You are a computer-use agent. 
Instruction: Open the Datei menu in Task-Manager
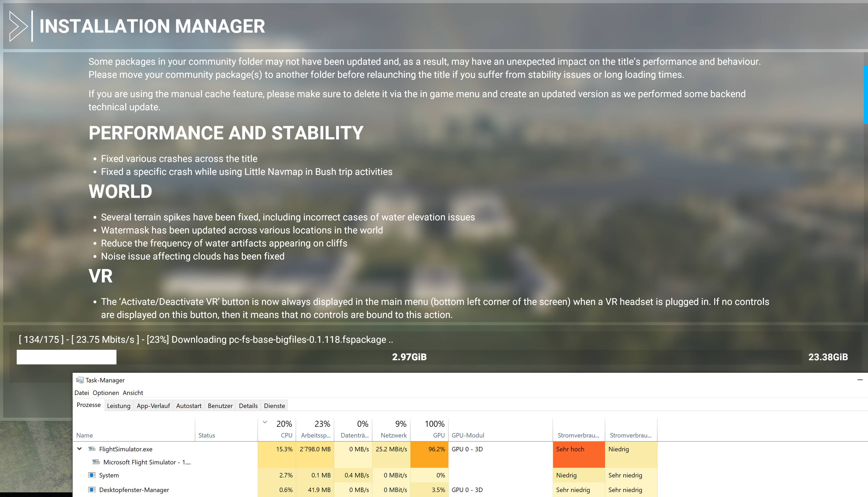point(82,393)
